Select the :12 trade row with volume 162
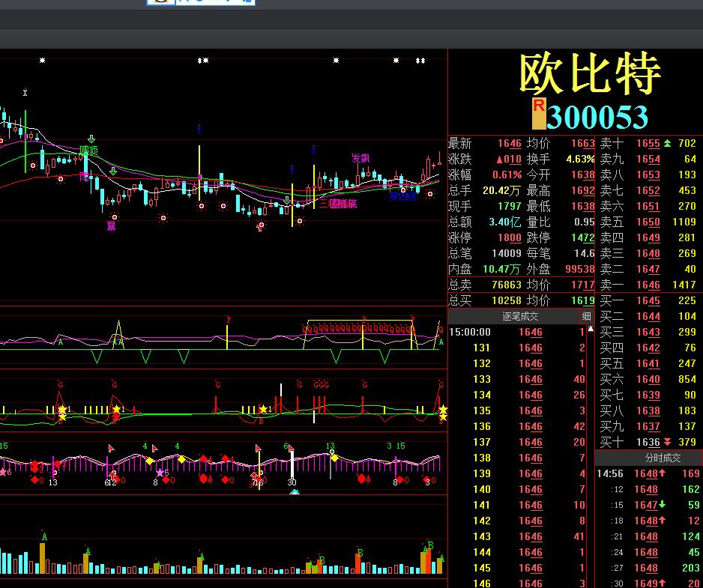The height and width of the screenshot is (588, 703). point(649,489)
